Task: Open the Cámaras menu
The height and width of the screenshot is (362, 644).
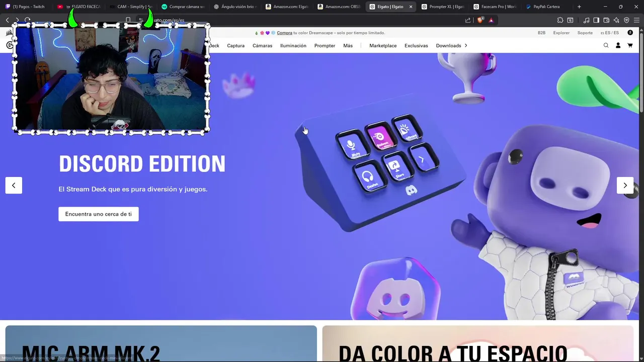Action: click(x=262, y=46)
